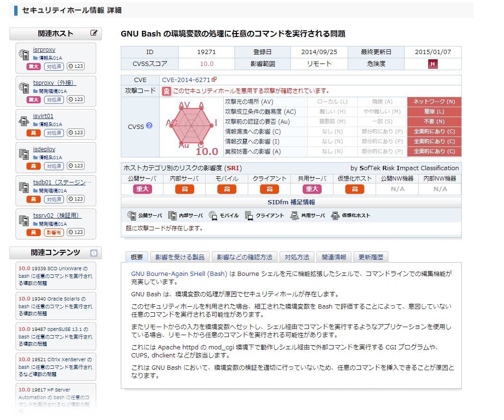
Task: Open the isrproxy host link
Action: click(x=44, y=49)
